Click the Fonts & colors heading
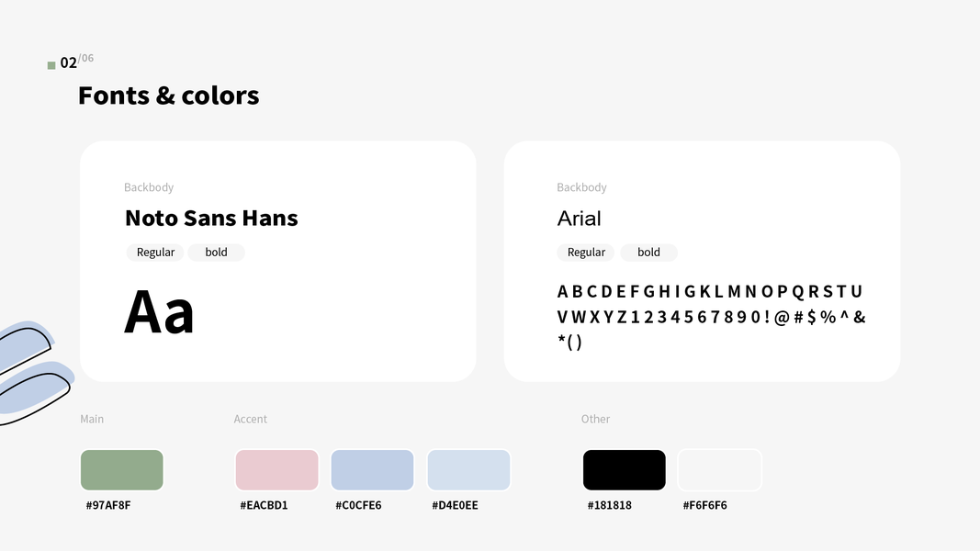 169,96
